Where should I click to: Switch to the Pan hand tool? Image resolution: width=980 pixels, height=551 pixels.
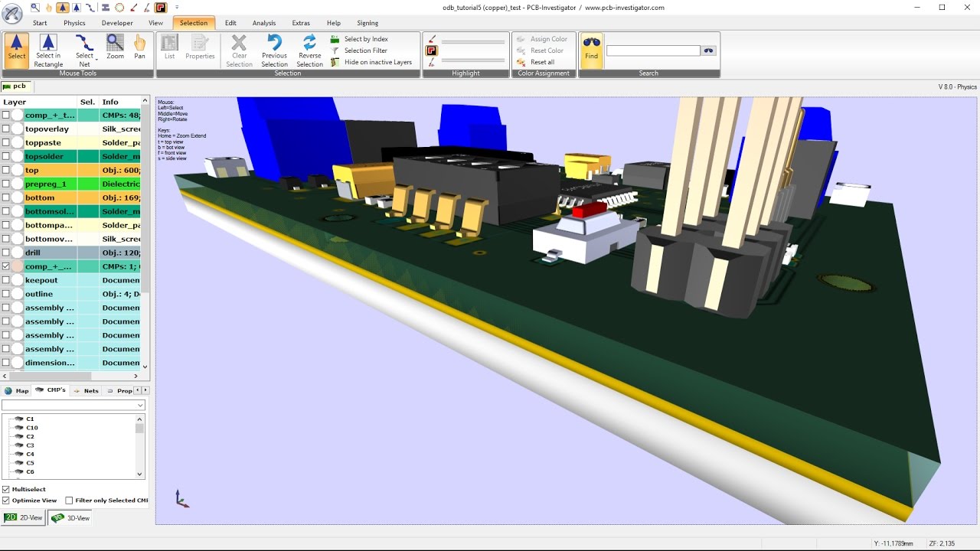(139, 47)
